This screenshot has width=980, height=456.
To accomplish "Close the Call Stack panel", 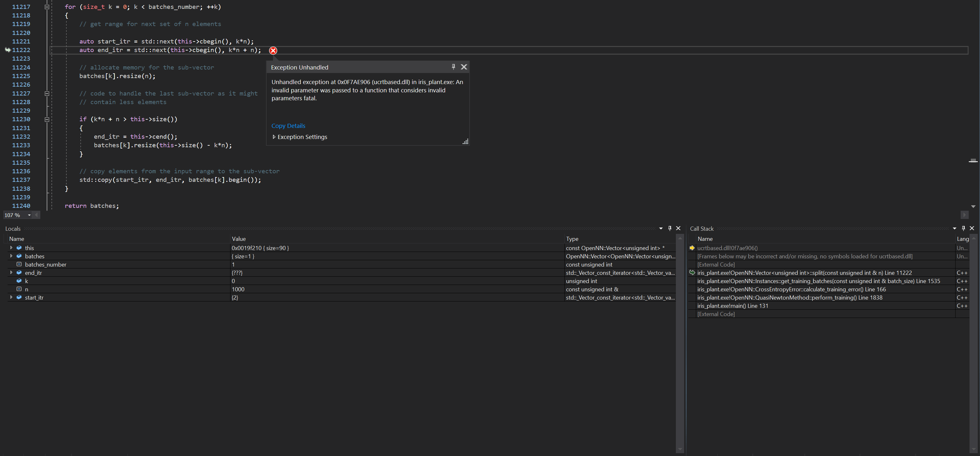I will click(972, 228).
